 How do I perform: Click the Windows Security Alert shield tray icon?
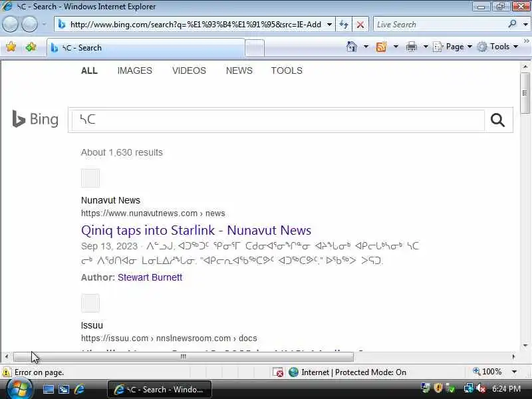(438, 388)
